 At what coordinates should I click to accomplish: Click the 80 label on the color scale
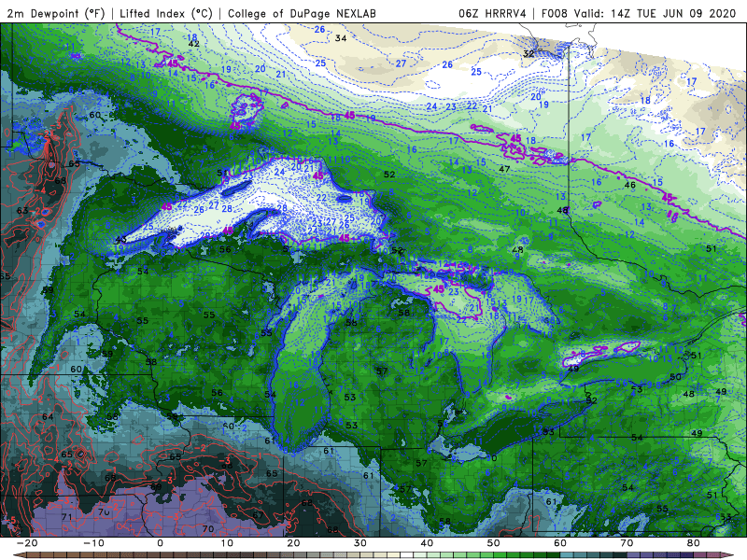click(x=694, y=543)
